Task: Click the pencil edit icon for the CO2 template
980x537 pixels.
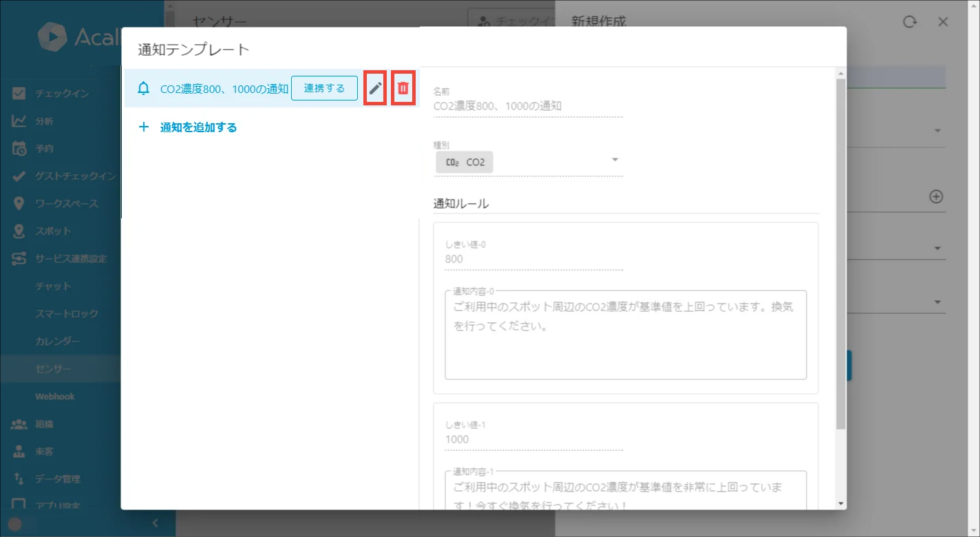Action: [375, 88]
